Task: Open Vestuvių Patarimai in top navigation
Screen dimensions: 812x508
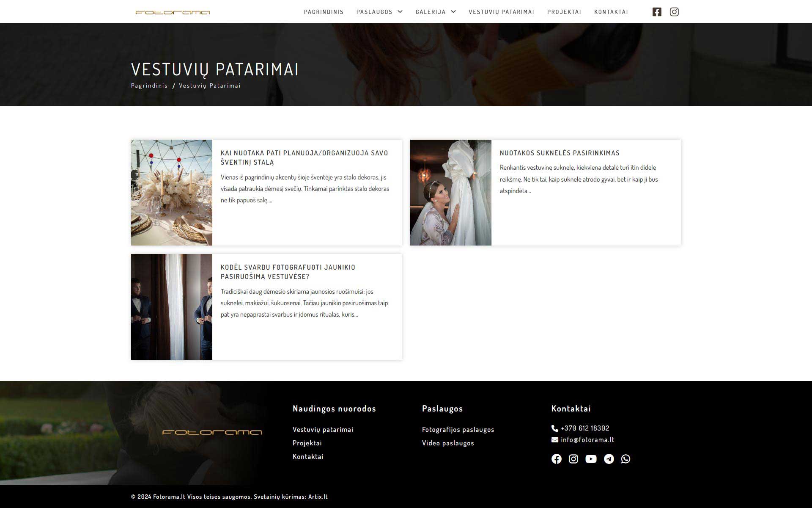Action: click(x=502, y=12)
